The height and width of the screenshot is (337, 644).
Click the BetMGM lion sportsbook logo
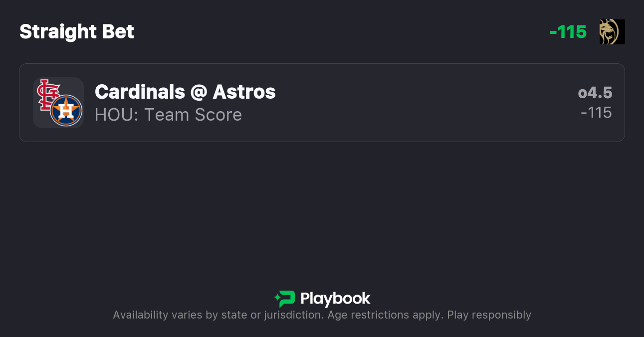click(x=612, y=32)
